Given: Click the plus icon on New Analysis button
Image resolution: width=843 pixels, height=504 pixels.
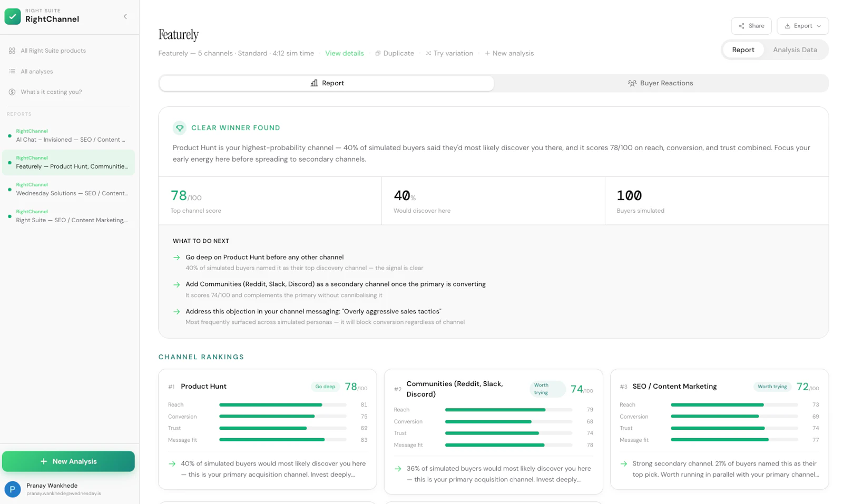Looking at the screenshot, I should tap(44, 461).
